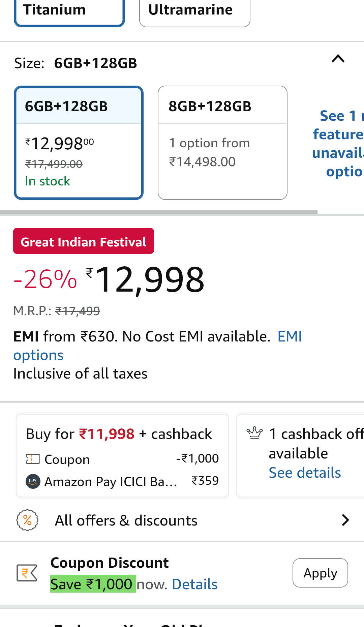Expand All offers & discounts arrow

[x=345, y=520]
